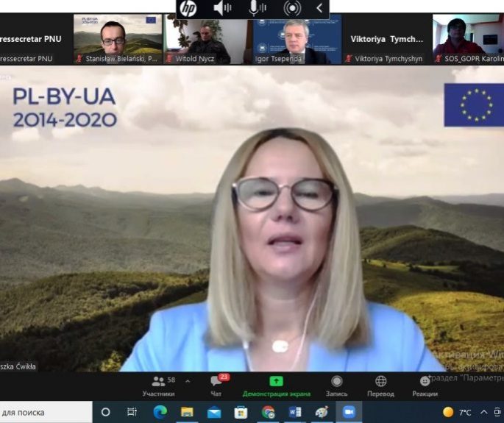504x423 pixels.
Task: Collapse HP overlay bar with left chevron
Action: [319, 9]
